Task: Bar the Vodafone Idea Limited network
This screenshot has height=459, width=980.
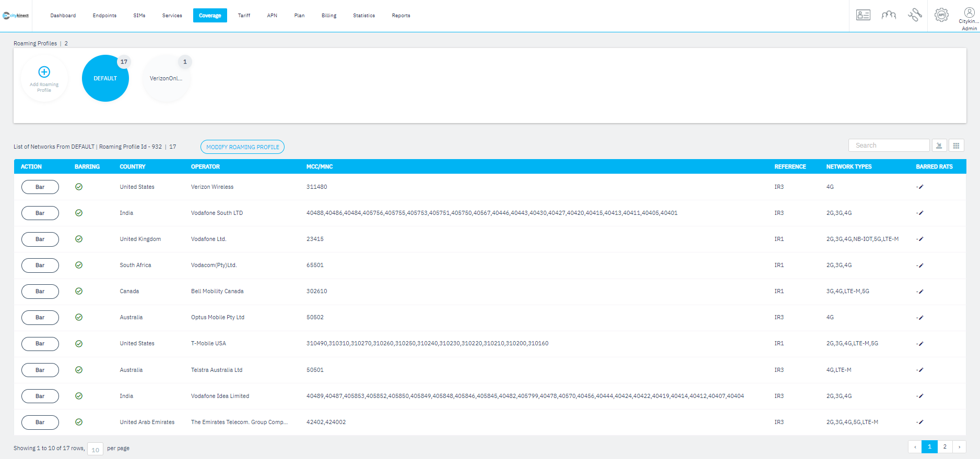Action: tap(40, 396)
